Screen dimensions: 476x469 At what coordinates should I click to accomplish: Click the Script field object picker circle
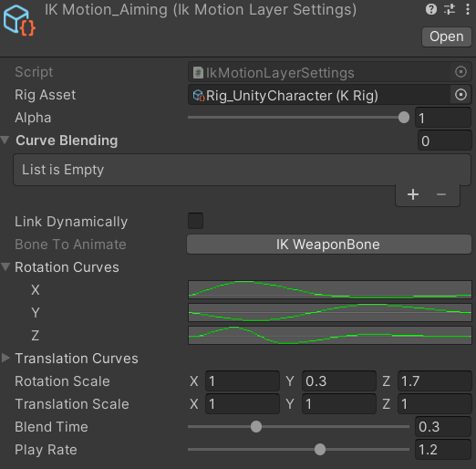point(460,72)
